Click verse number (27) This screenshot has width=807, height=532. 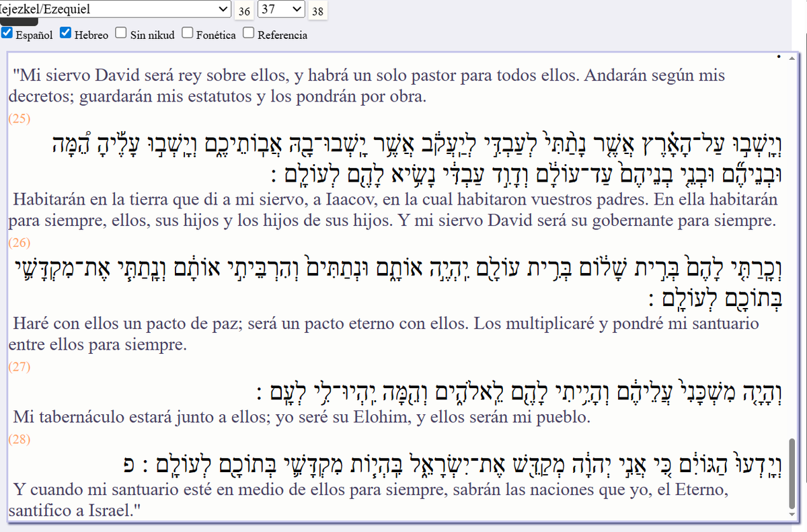click(20, 367)
